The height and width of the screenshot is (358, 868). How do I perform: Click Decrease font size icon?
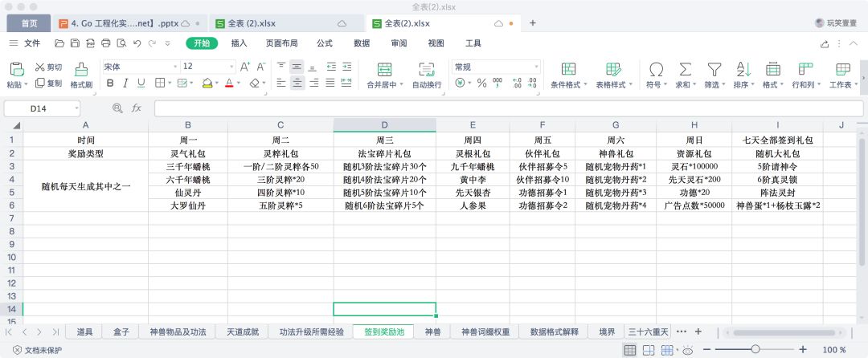261,67
